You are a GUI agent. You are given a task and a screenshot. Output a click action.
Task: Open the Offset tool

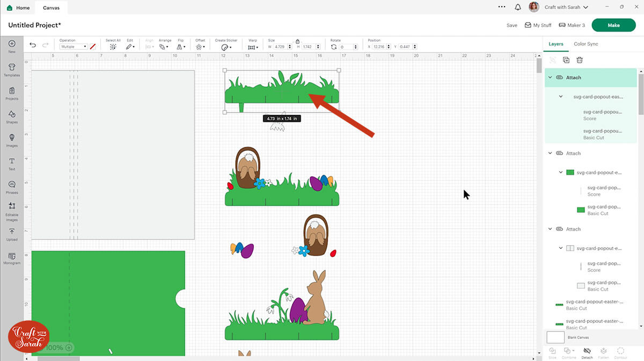click(x=200, y=47)
